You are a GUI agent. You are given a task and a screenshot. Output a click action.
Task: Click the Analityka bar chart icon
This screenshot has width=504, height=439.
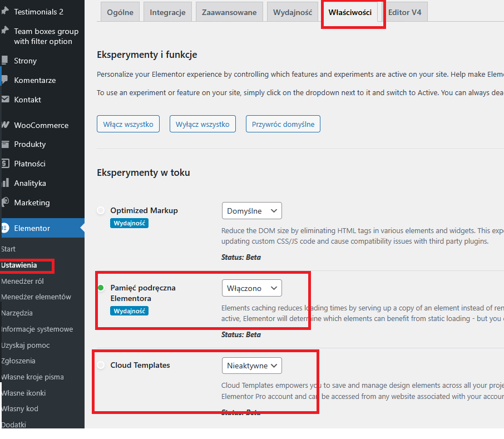5,183
